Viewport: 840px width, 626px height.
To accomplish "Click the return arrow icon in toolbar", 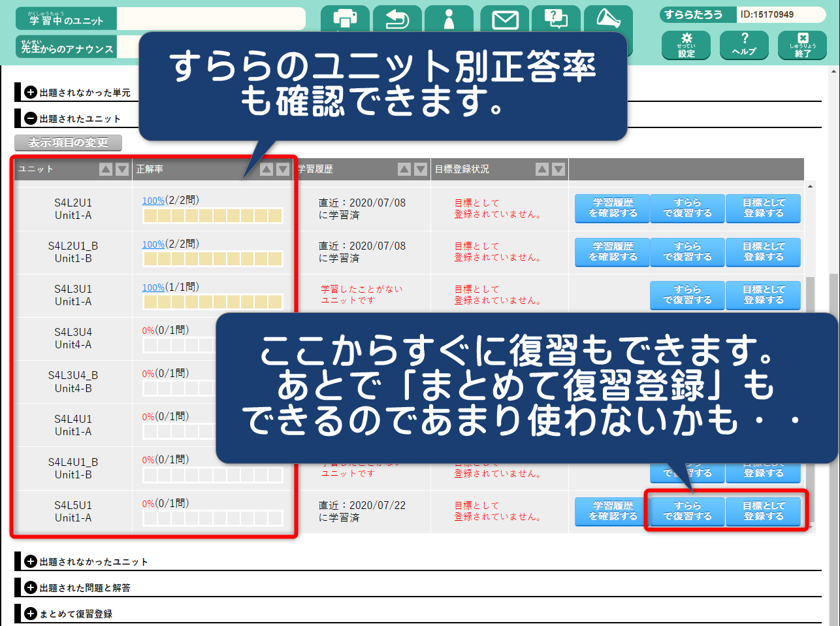I will [397, 19].
